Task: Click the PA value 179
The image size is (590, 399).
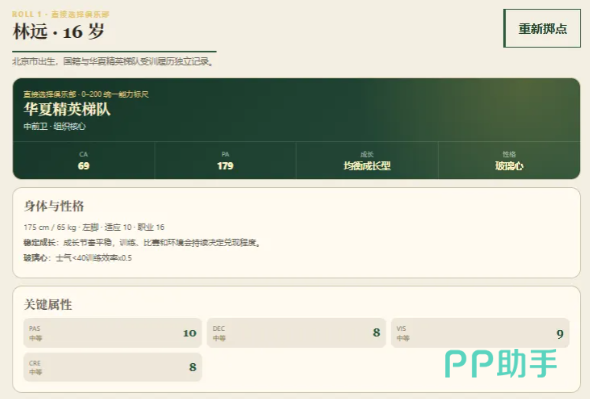Action: [x=225, y=166]
